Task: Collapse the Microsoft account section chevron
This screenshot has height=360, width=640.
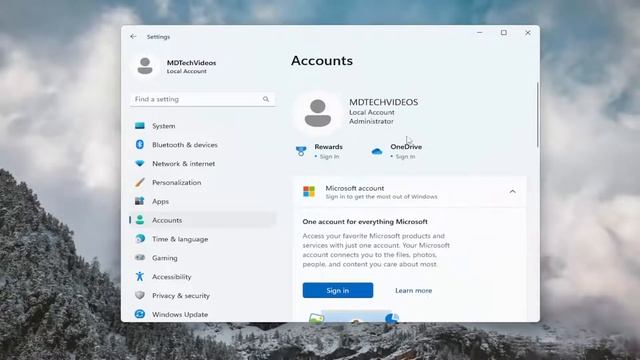Action: point(513,191)
